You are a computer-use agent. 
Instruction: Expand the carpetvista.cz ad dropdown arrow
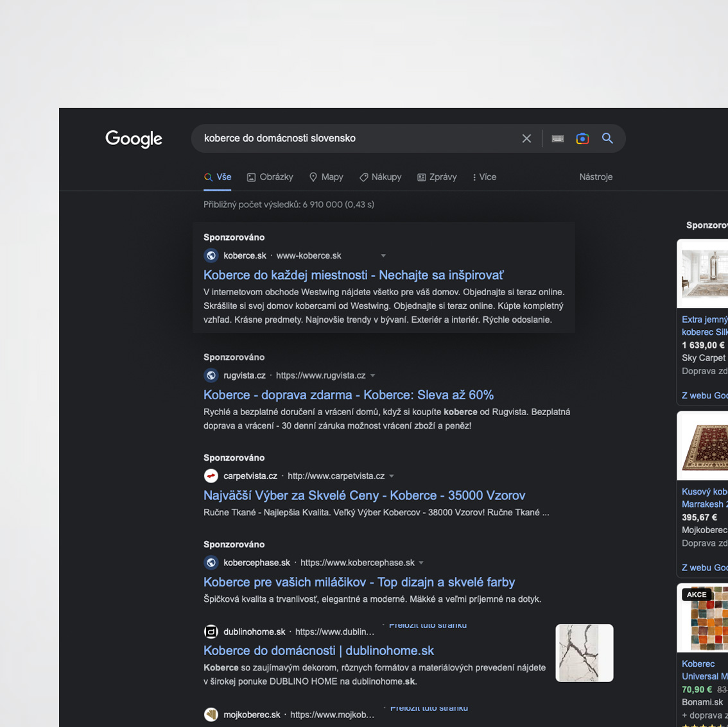point(392,476)
